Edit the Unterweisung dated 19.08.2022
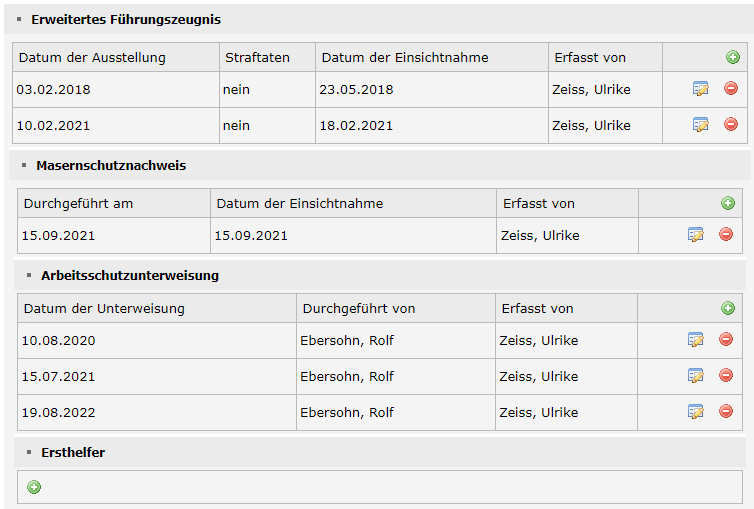The image size is (754, 509). [696, 412]
